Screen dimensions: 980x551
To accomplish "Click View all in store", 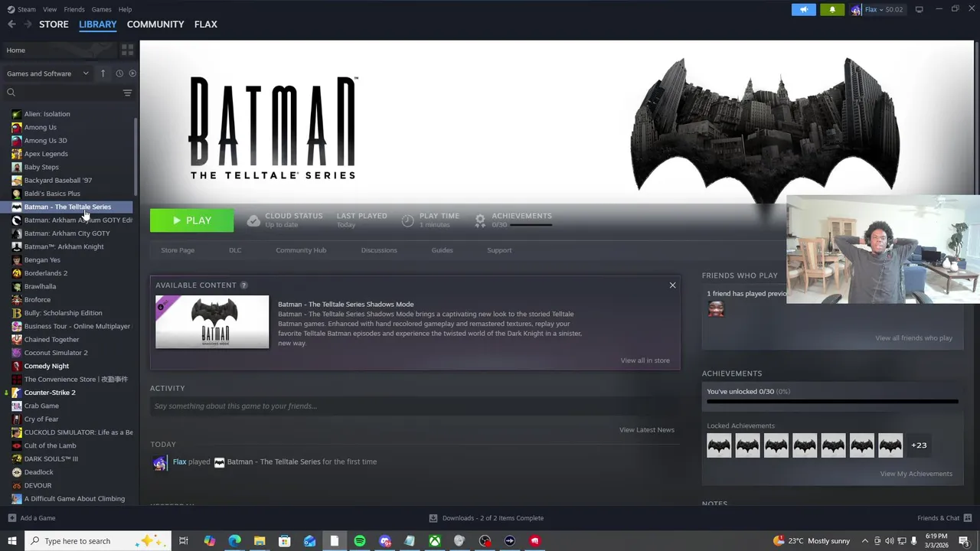I will coord(645,360).
